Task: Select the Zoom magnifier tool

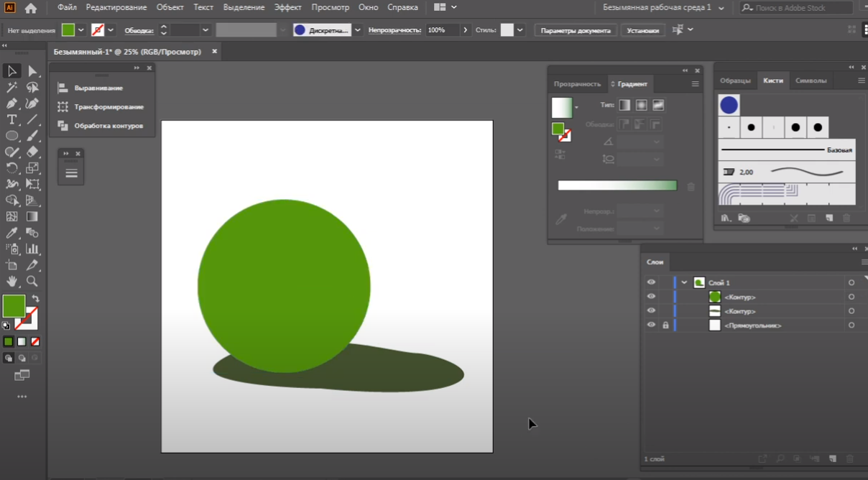Action: pyautogui.click(x=32, y=282)
